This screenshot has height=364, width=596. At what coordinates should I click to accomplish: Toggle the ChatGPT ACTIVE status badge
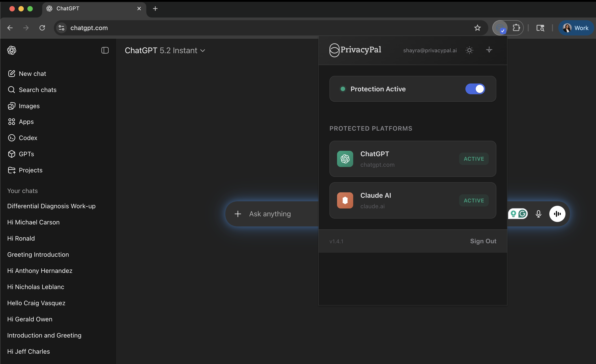(474, 159)
